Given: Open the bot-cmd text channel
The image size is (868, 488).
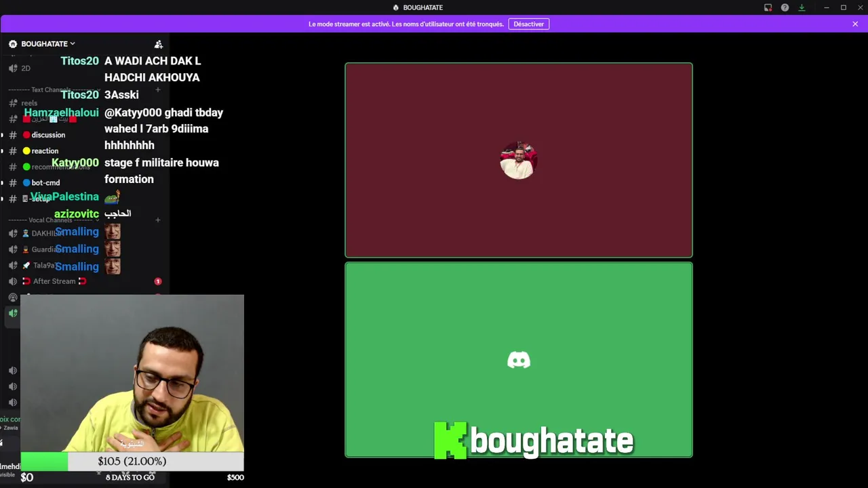Looking at the screenshot, I should [44, 183].
